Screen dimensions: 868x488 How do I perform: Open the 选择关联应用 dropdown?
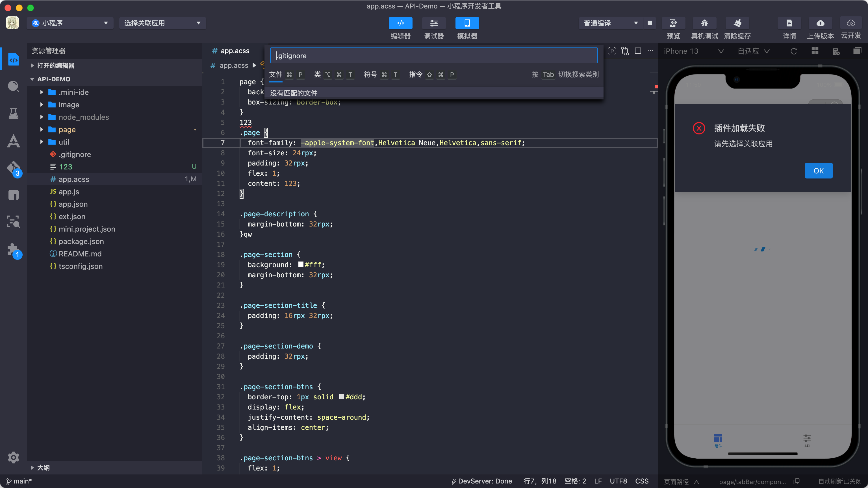tap(162, 23)
